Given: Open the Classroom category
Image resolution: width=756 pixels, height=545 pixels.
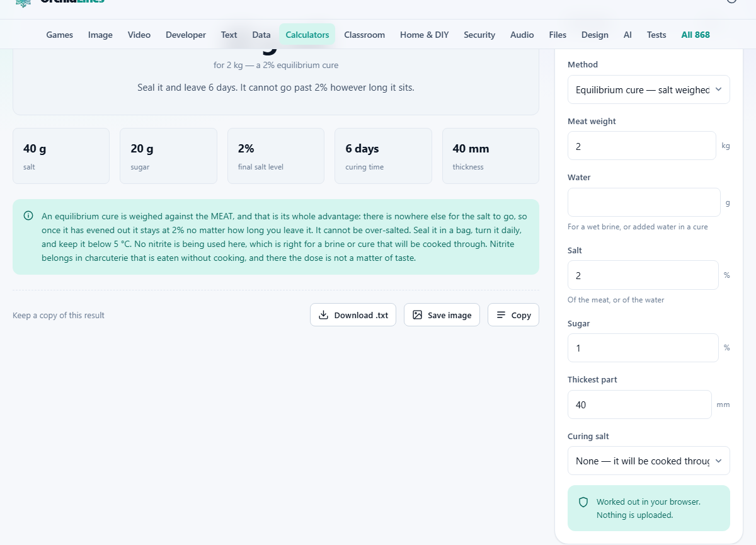Looking at the screenshot, I should click(365, 35).
